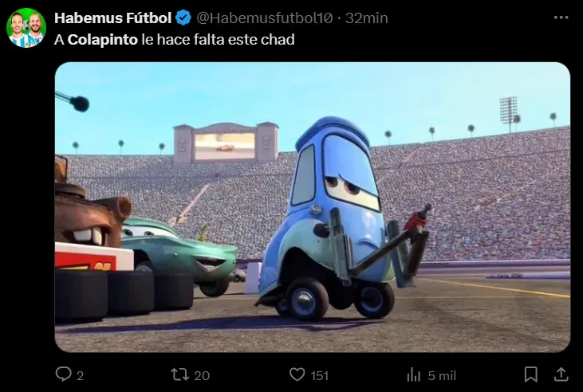583x392 pixels.
Task: Share the tweet using the upload arrow icon
Action: click(x=561, y=374)
